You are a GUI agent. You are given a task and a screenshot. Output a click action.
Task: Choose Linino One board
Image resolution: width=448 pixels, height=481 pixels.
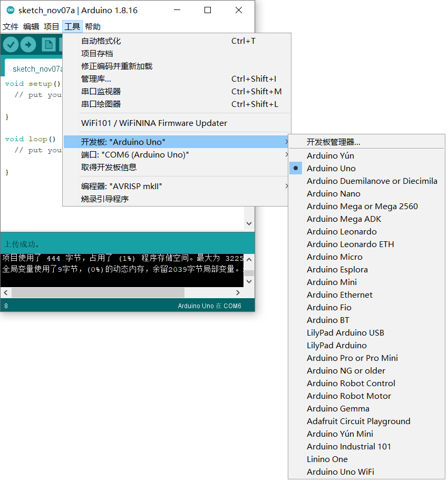coord(367,459)
